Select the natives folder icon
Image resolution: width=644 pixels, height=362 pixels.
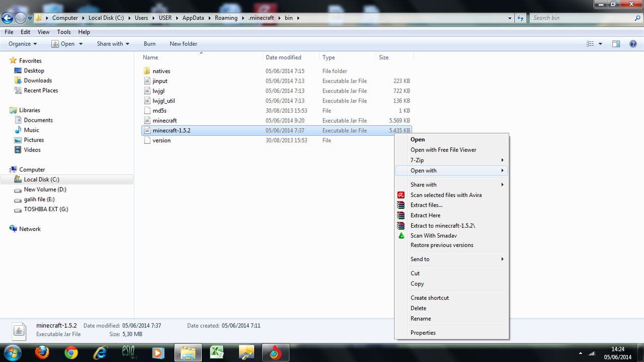147,71
